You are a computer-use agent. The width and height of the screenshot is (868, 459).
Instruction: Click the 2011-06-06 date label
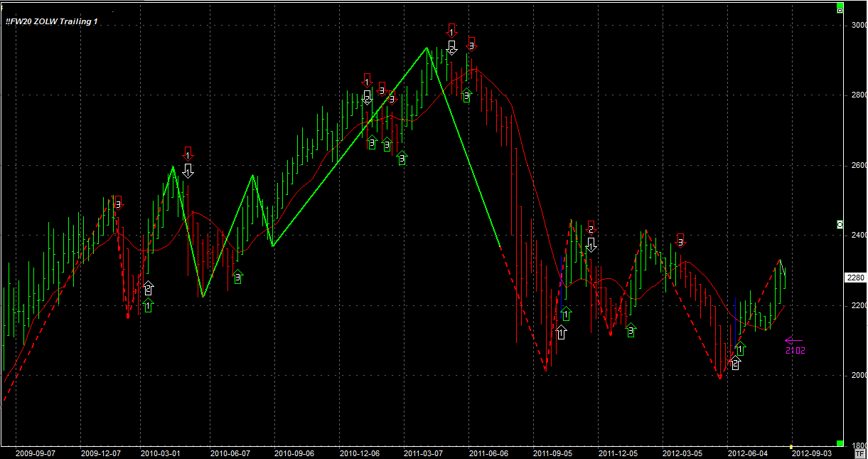click(488, 453)
